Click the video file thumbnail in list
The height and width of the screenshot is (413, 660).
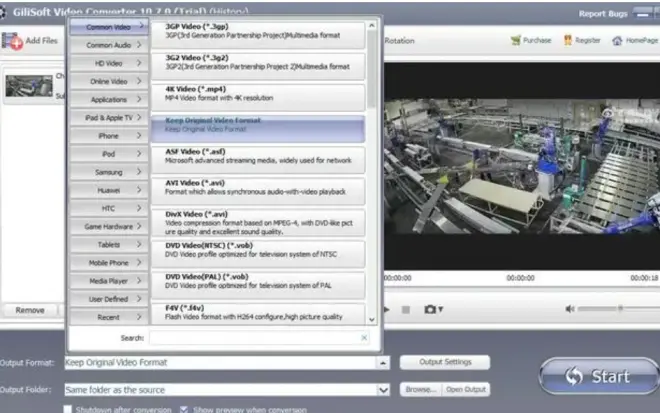[28, 87]
